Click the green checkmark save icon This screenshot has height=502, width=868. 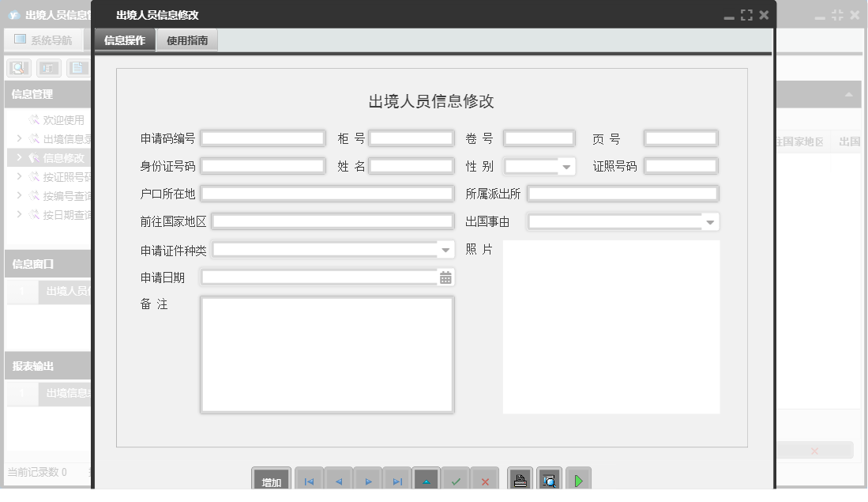pos(456,481)
